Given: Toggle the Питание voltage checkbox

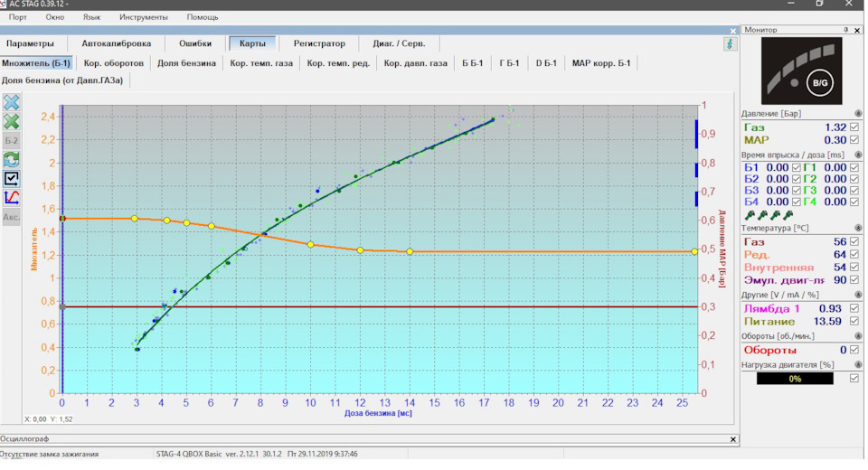Looking at the screenshot, I should (x=854, y=321).
